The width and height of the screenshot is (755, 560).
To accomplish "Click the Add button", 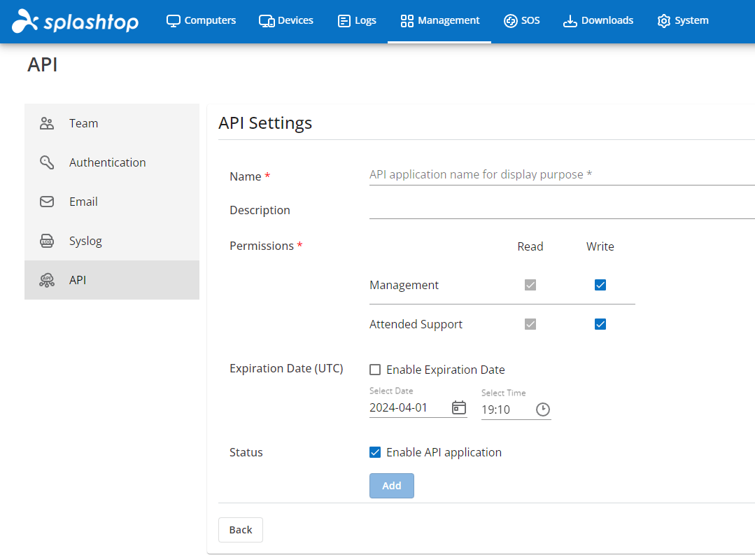I will click(x=391, y=485).
